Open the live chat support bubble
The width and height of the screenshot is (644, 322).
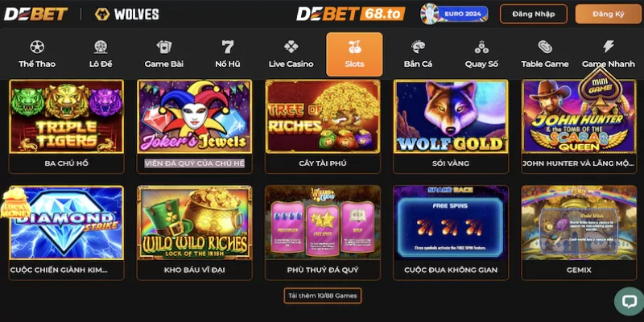click(x=629, y=301)
